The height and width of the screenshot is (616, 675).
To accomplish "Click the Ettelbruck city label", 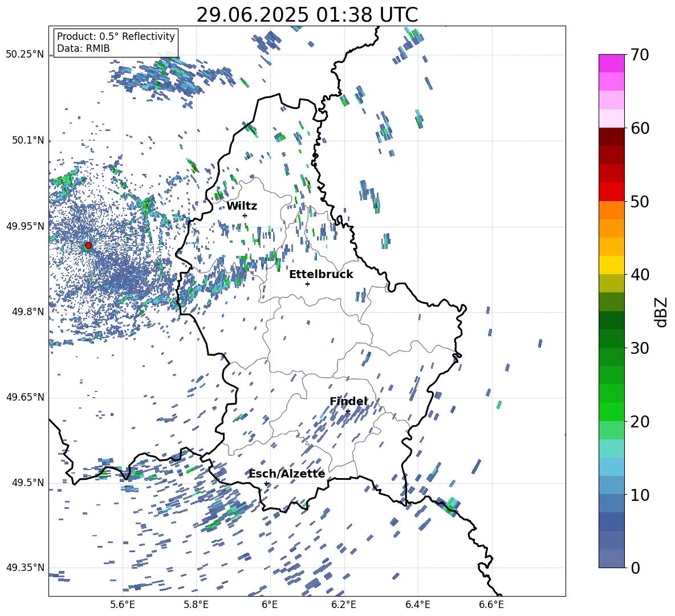I will point(321,275).
